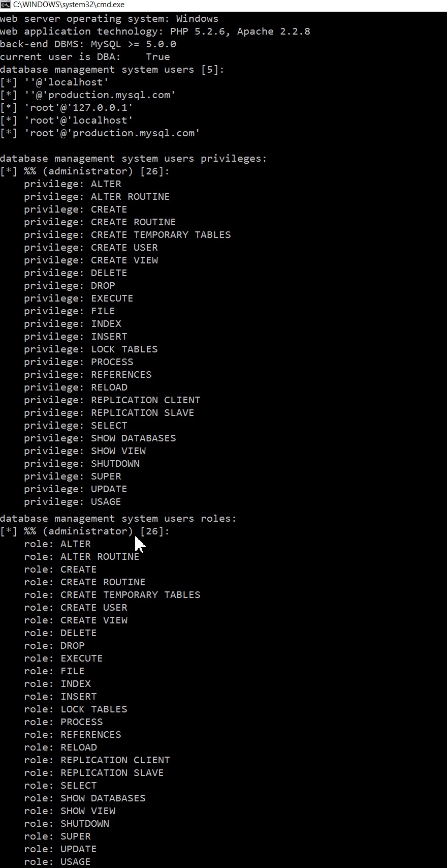Click the 'role: EXECUTE' line
The width and height of the screenshot is (447, 868).
(63, 659)
